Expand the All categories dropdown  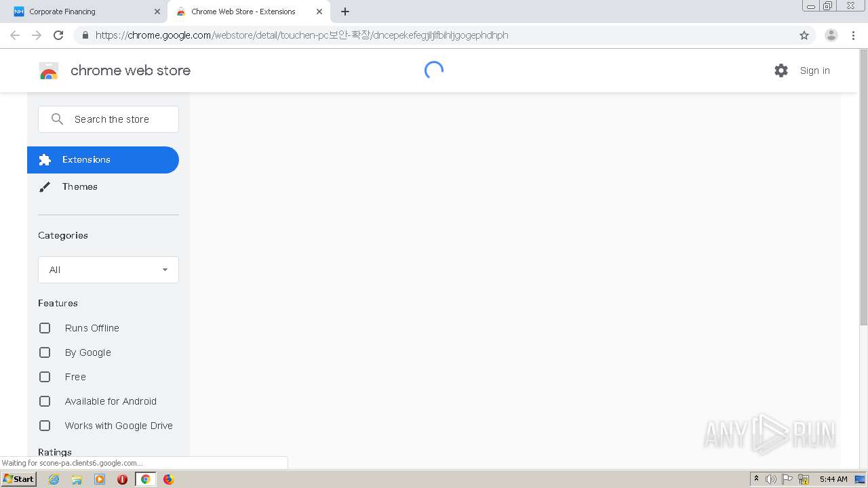(108, 270)
